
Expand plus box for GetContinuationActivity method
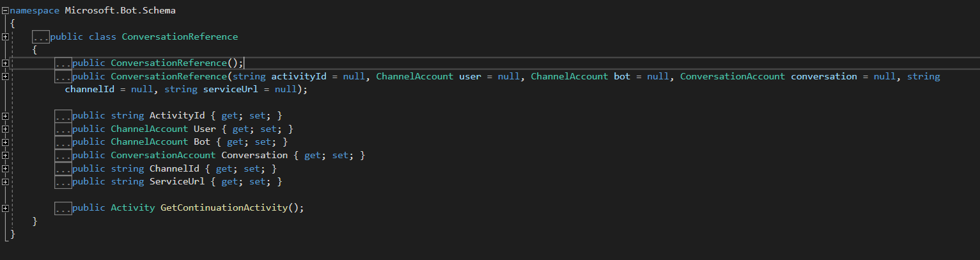[5, 208]
